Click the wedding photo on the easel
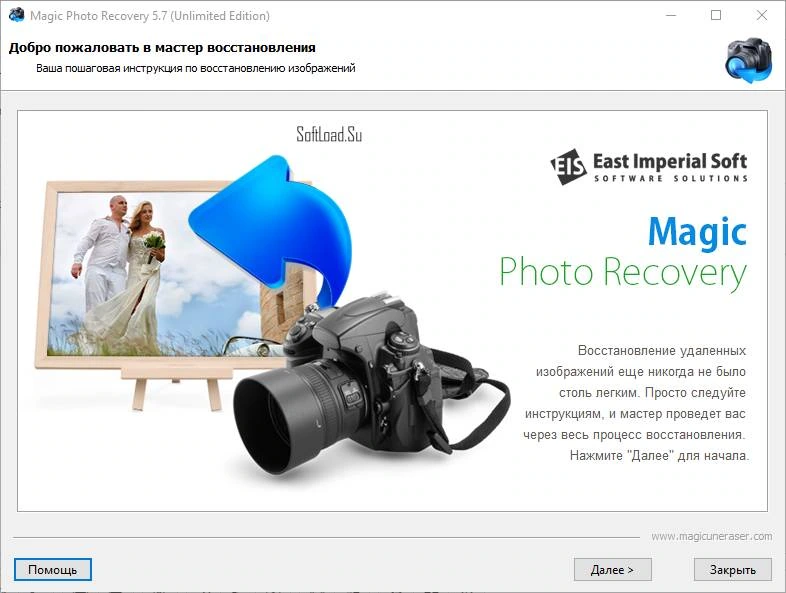 click(165, 273)
